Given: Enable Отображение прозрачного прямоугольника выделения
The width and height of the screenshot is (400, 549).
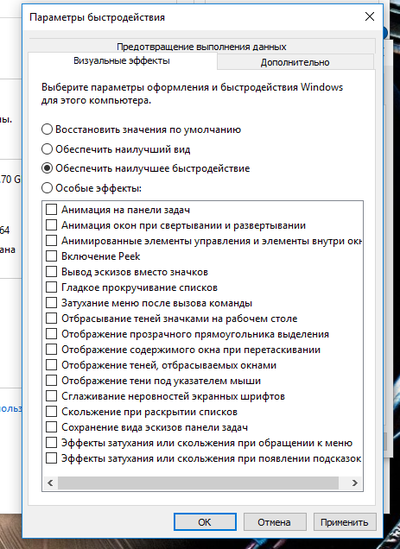Looking at the screenshot, I should point(51,334).
